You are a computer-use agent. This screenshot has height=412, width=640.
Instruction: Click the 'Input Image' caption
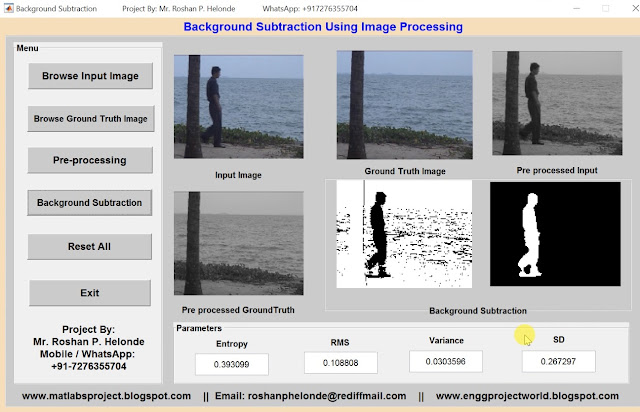click(x=238, y=175)
